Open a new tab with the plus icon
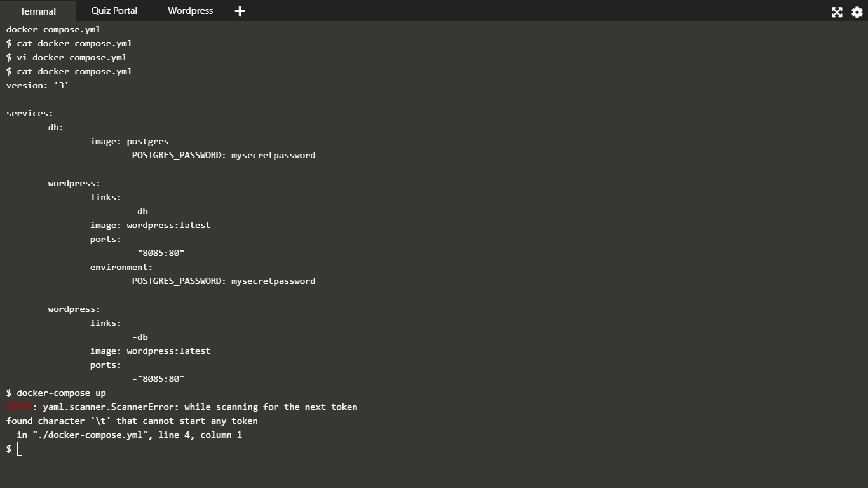Screen dimensions: 868x488 [x=240, y=11]
